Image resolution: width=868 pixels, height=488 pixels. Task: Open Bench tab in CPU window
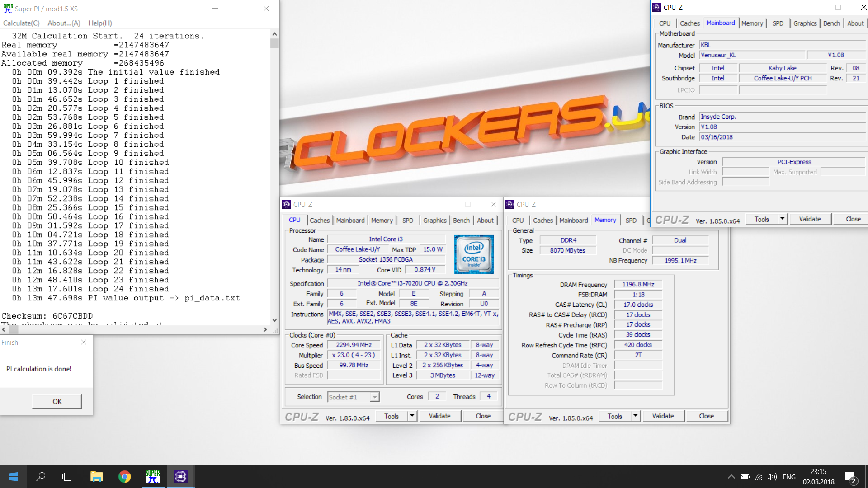461,220
